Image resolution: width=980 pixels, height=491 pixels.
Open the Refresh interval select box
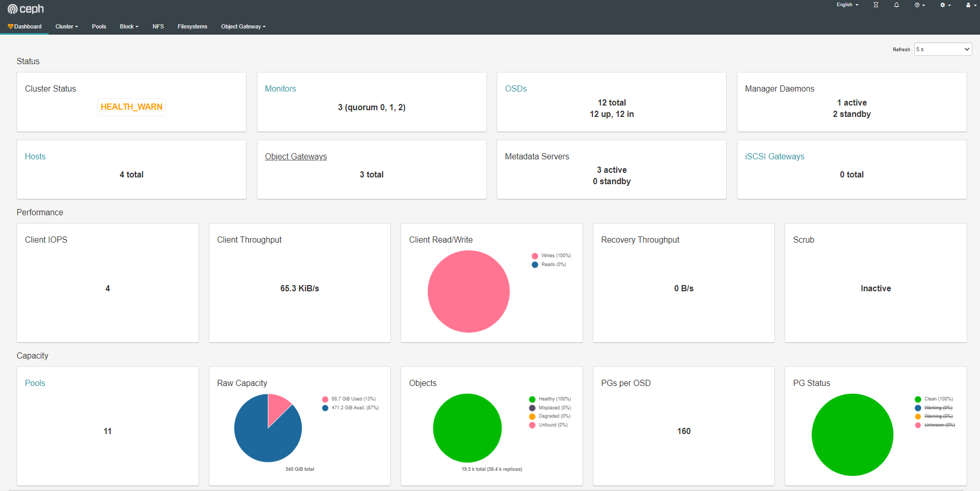(943, 49)
